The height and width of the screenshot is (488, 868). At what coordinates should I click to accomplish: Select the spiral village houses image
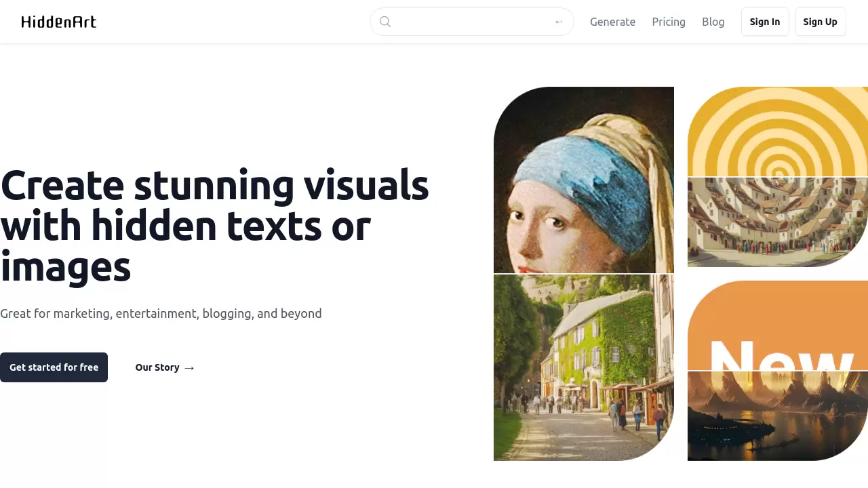point(778,222)
